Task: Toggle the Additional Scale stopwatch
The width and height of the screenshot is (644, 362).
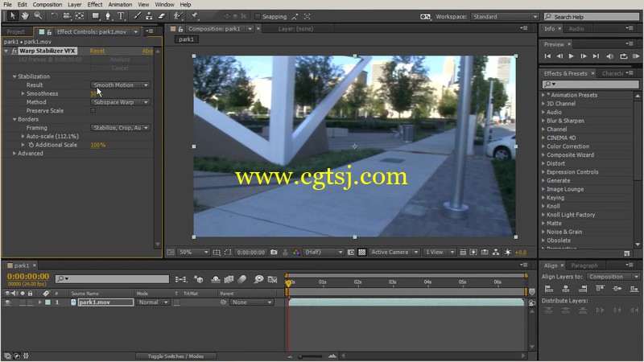Action: coord(31,145)
